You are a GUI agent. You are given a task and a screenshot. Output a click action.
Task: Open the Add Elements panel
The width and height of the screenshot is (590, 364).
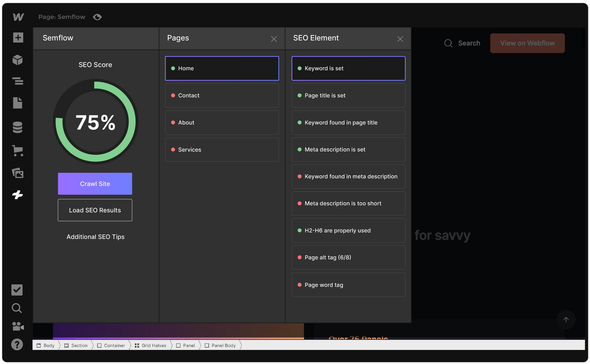coord(17,37)
